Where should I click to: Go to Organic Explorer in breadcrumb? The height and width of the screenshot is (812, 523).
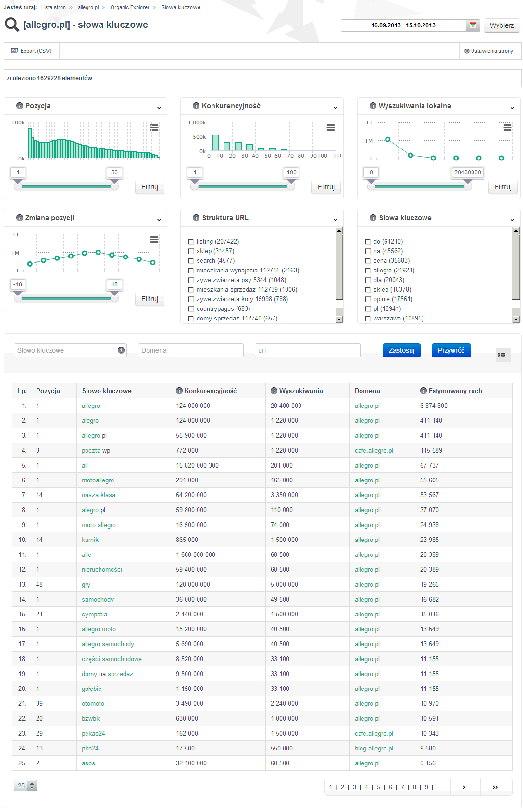[130, 7]
